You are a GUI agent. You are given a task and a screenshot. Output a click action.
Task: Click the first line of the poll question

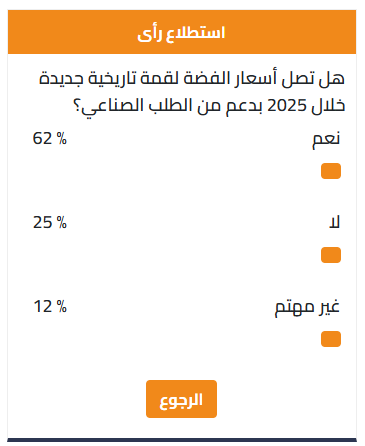(192, 79)
